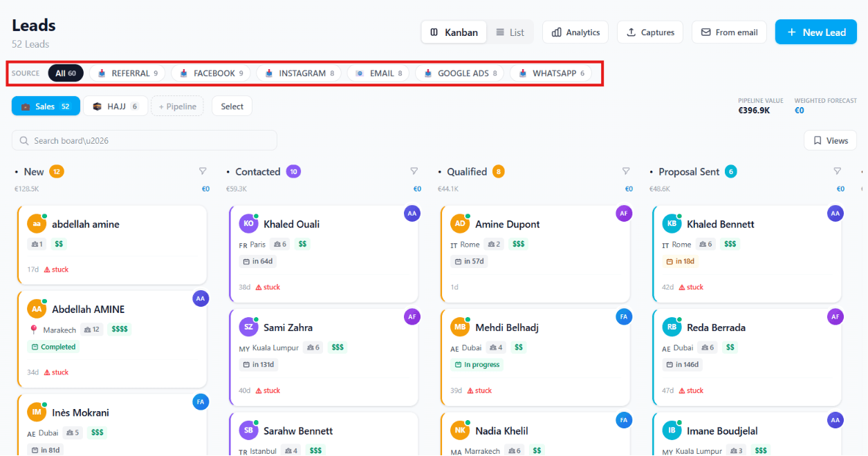This screenshot has width=868, height=456.
Task: Click FA assignee badge on Inès Mokrani card
Action: pos(201,402)
